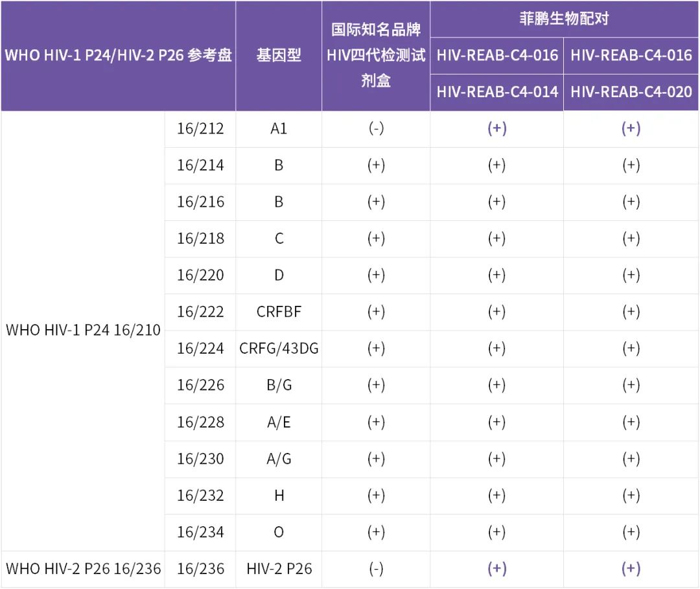Viewport: 700px width, 589px height.
Task: Click the 16/212 sample number cell
Action: point(200,128)
